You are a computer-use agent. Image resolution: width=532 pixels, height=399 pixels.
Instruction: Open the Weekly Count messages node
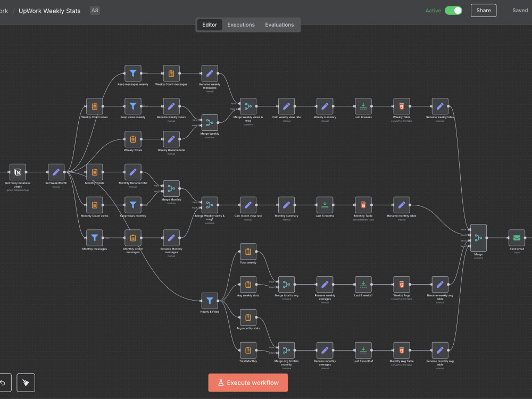(171, 73)
